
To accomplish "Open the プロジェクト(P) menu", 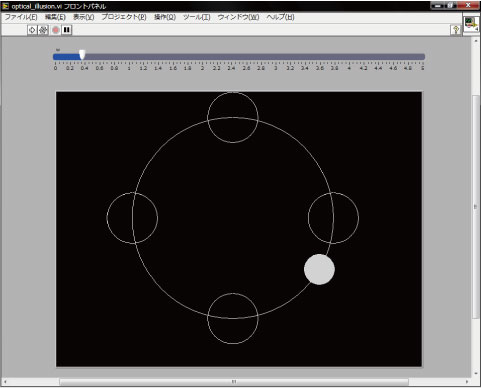I will point(124,17).
